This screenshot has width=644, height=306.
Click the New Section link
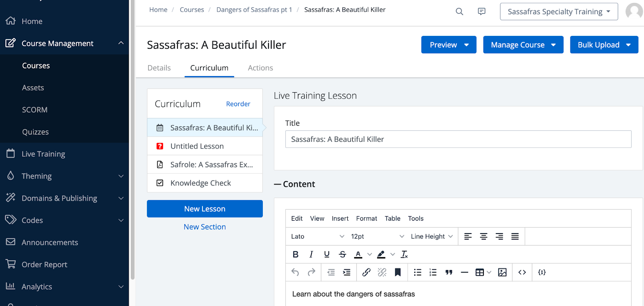[x=204, y=227]
